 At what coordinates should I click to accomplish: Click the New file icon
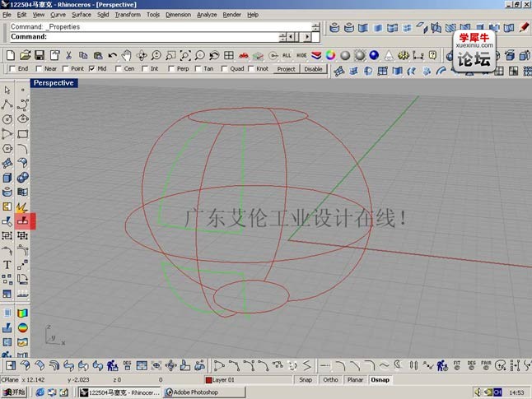(x=11, y=55)
